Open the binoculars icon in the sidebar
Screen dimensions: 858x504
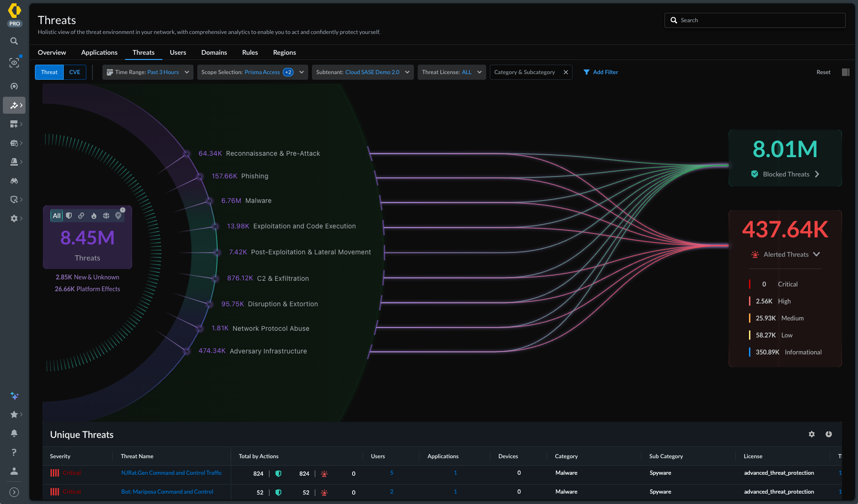tap(14, 181)
